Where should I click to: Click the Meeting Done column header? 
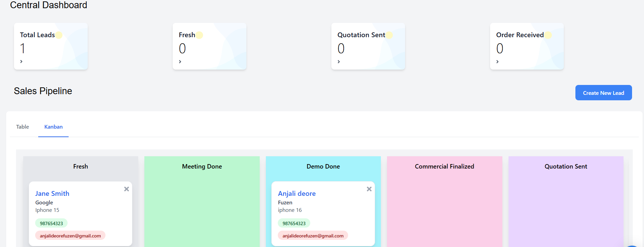202,166
